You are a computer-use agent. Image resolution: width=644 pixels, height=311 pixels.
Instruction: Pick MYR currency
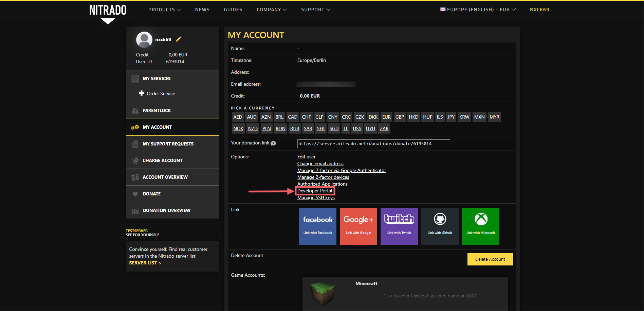click(x=494, y=117)
